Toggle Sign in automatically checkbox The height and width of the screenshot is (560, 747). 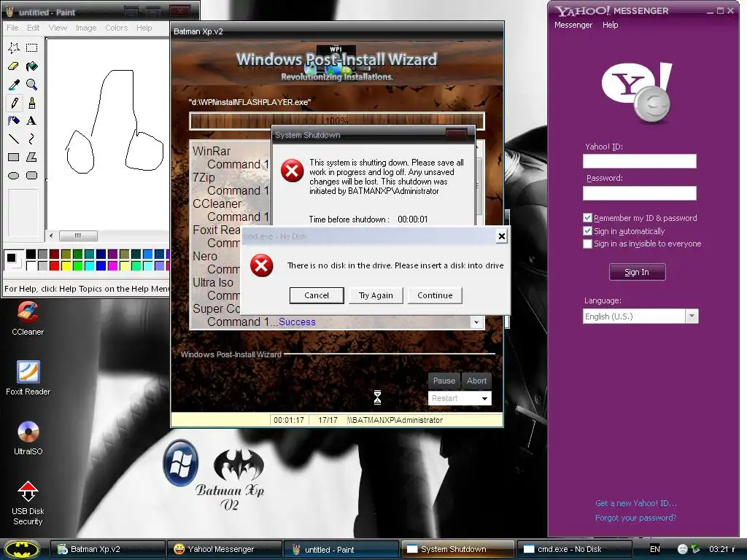[587, 231]
